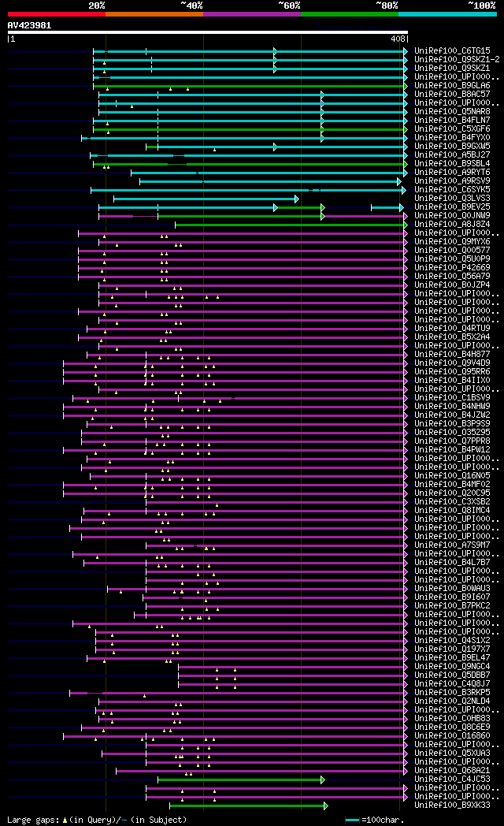Open the UniRef100_Q4RTU9 label
The height and width of the screenshot is (826, 504).
coord(452,328)
